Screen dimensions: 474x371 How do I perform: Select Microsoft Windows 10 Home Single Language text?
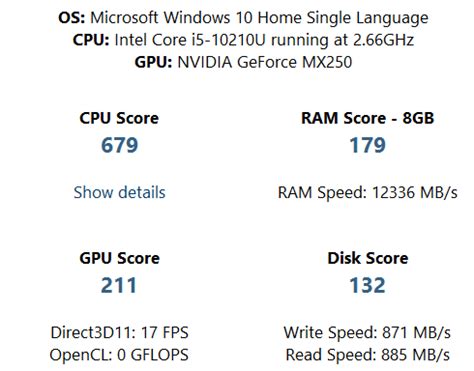pyautogui.click(x=259, y=18)
